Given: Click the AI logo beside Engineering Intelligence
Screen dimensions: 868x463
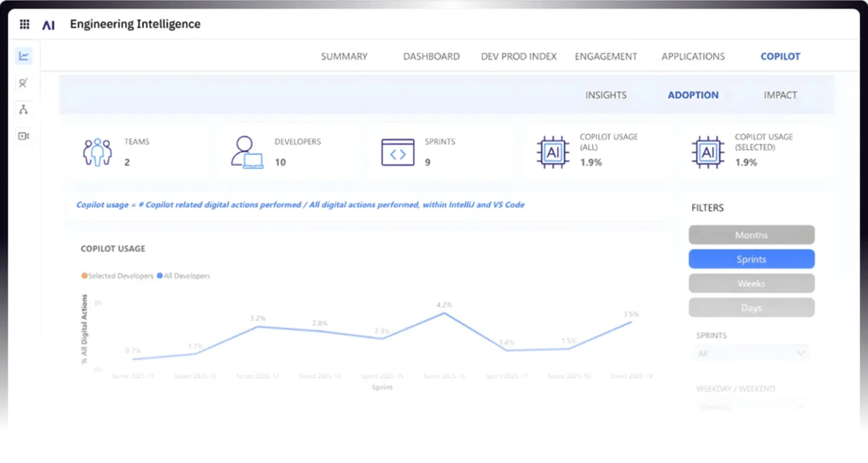Looking at the screenshot, I should (49, 25).
